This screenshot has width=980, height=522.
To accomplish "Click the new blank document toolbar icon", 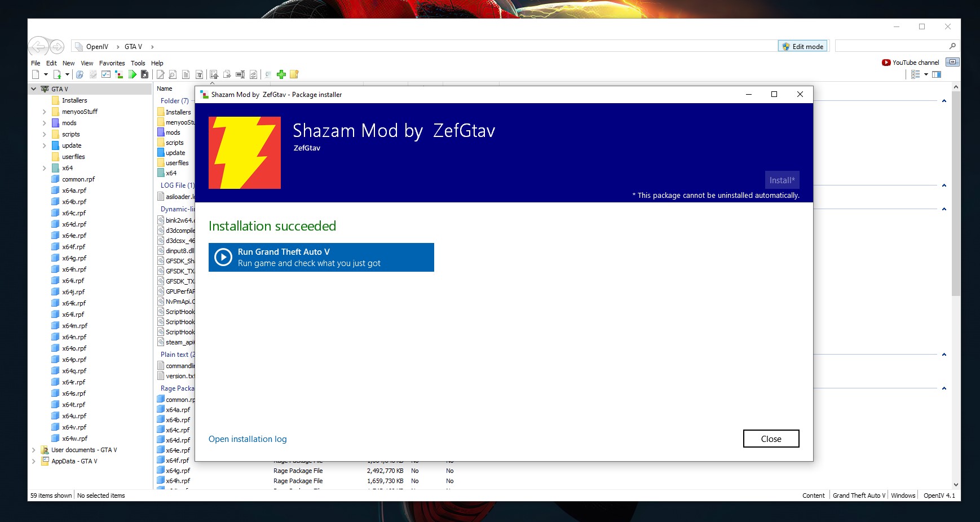I will 36,74.
